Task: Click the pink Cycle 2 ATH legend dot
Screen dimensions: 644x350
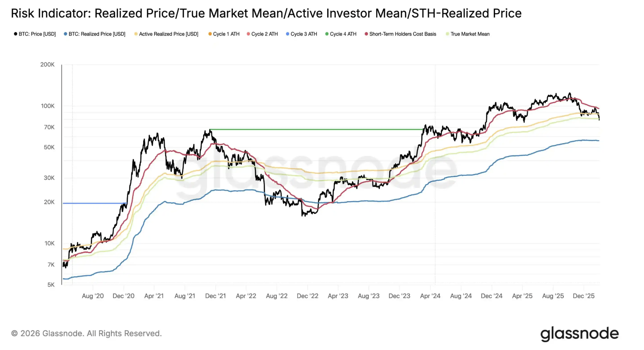Action: [248, 34]
